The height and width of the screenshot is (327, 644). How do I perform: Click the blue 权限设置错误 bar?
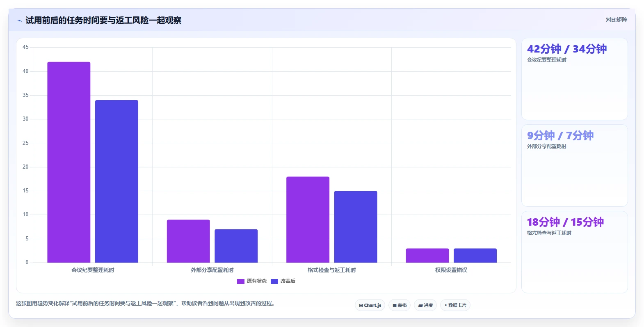(x=475, y=256)
